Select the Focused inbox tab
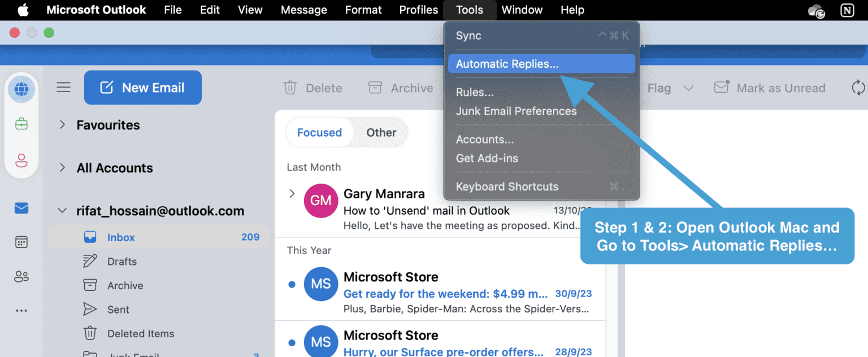 tap(319, 132)
